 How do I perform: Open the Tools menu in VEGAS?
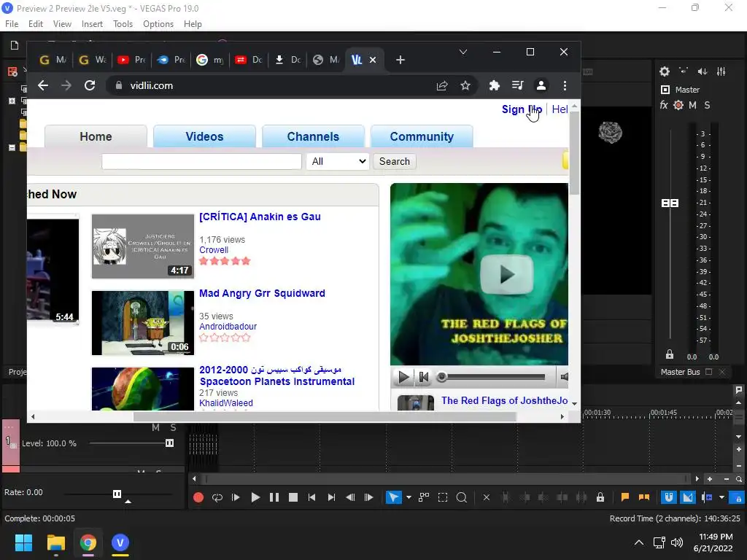(x=123, y=24)
